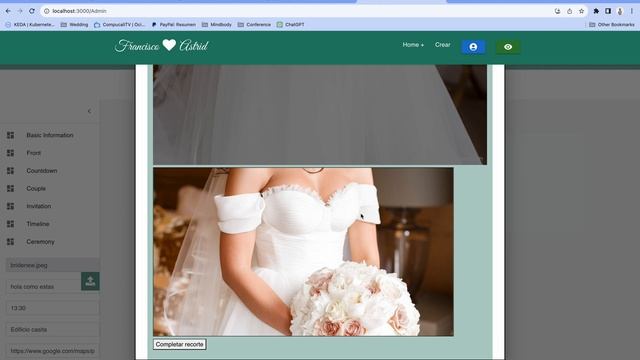Bookmark this page with the star icon
This screenshot has height=360, width=640.
(581, 11)
